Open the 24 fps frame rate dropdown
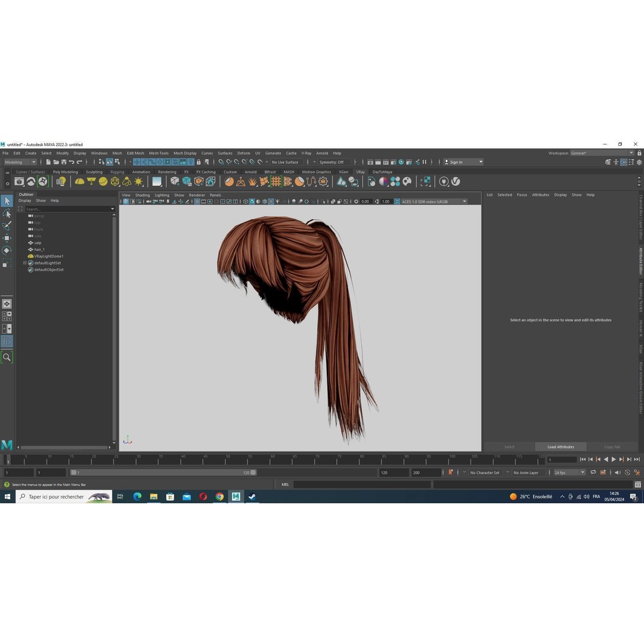644x644 pixels. [569, 473]
